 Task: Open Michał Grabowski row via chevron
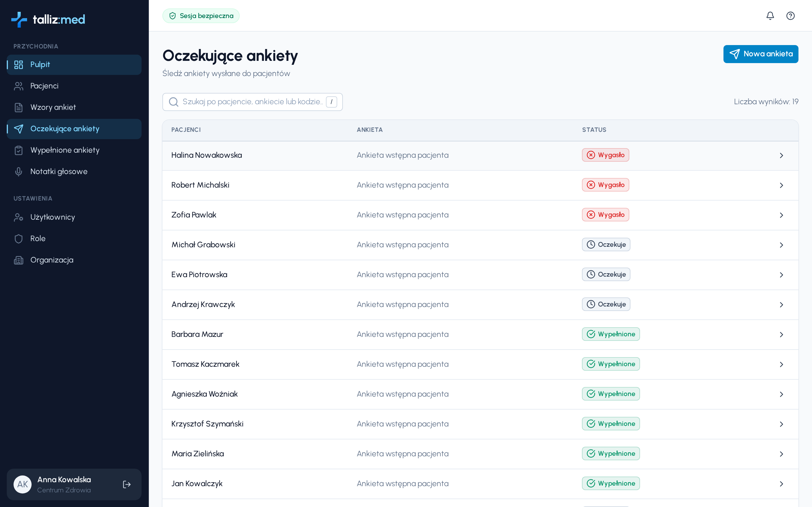pos(782,245)
